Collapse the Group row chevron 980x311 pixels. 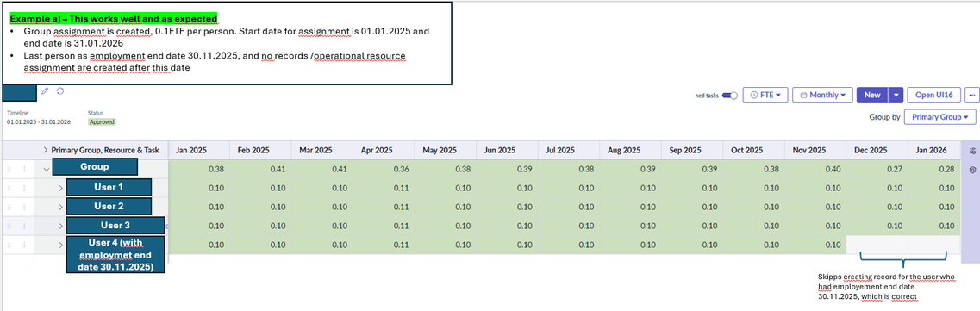tap(46, 169)
